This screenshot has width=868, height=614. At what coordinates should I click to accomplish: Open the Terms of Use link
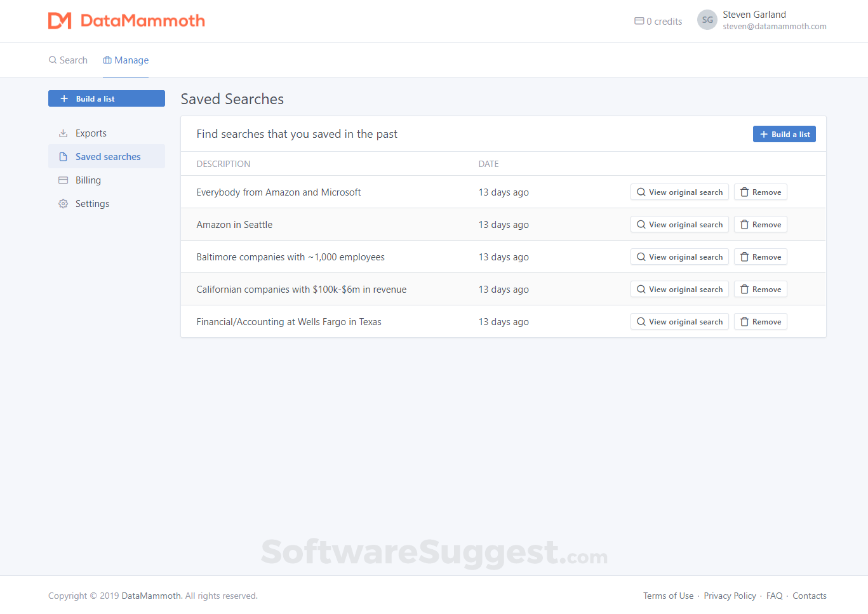[668, 596]
